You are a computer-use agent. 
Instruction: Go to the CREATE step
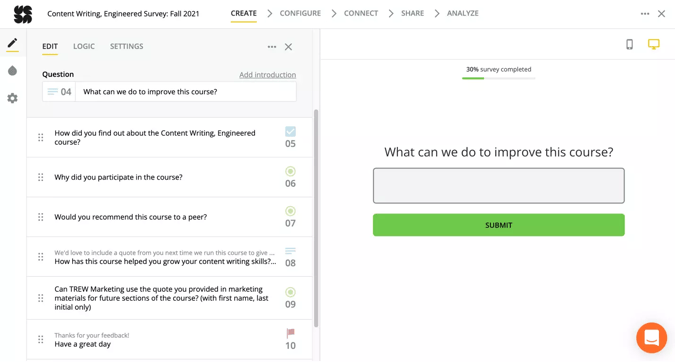pyautogui.click(x=244, y=13)
